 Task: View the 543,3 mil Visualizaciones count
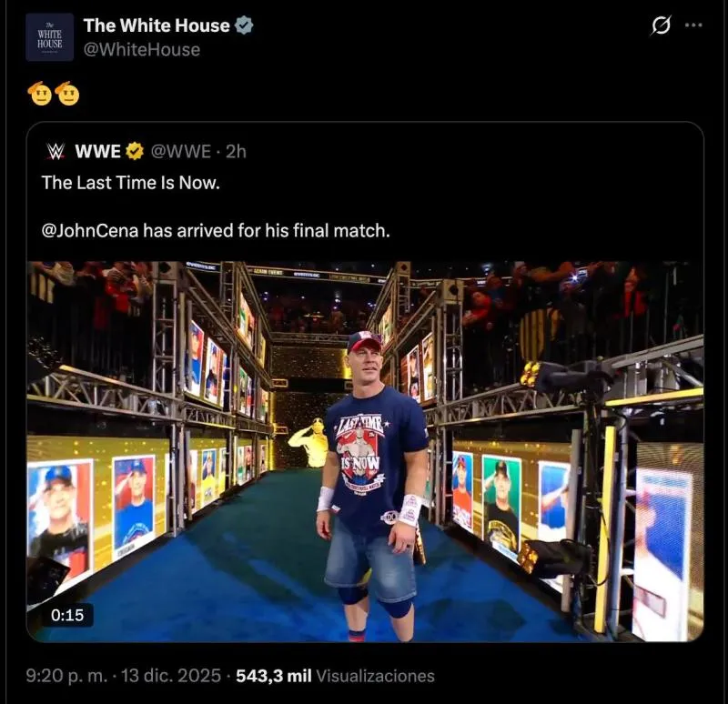click(x=335, y=676)
